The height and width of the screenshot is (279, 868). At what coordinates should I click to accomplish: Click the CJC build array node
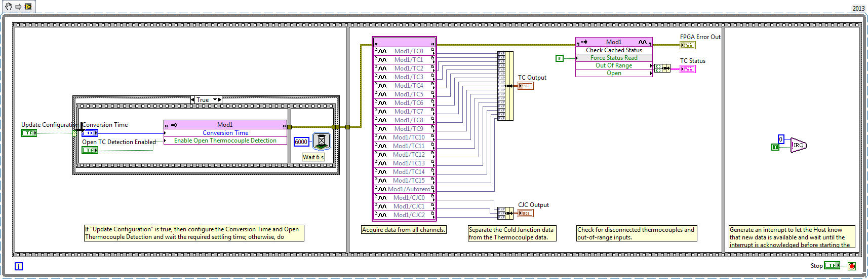(505, 213)
